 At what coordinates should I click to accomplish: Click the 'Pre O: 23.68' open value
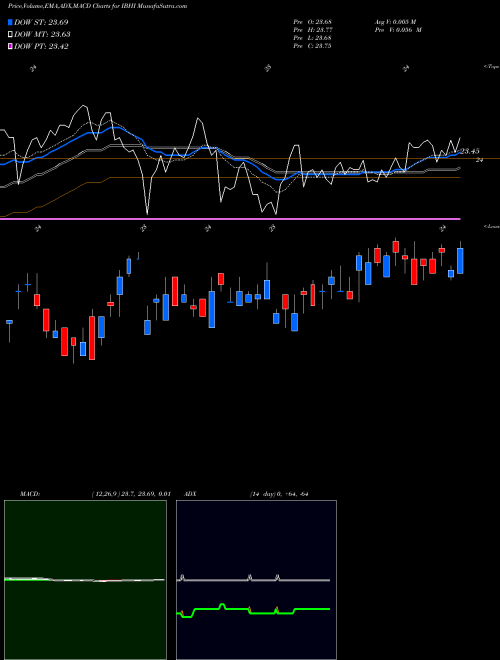point(312,21)
